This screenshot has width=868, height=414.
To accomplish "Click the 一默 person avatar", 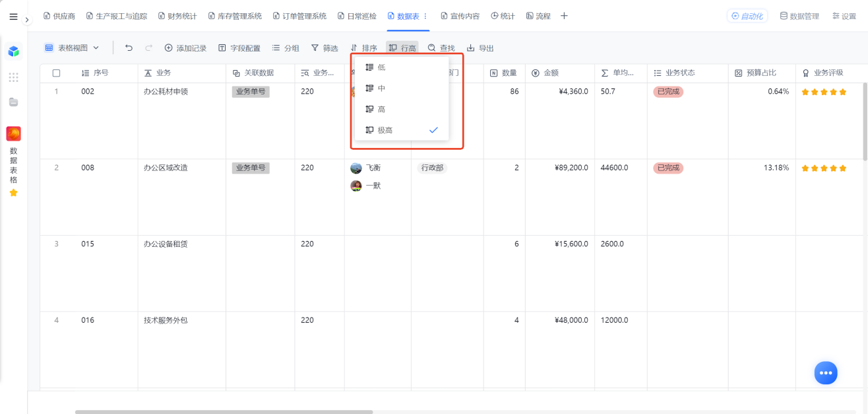I will point(356,186).
